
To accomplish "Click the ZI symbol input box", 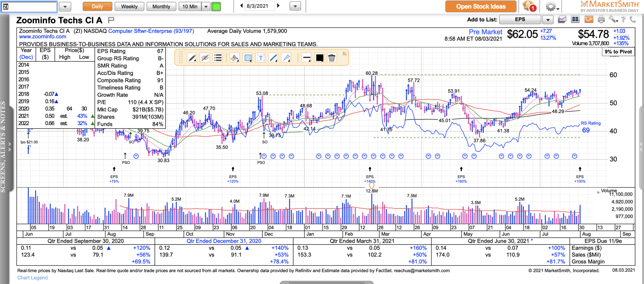I will 29,7.
